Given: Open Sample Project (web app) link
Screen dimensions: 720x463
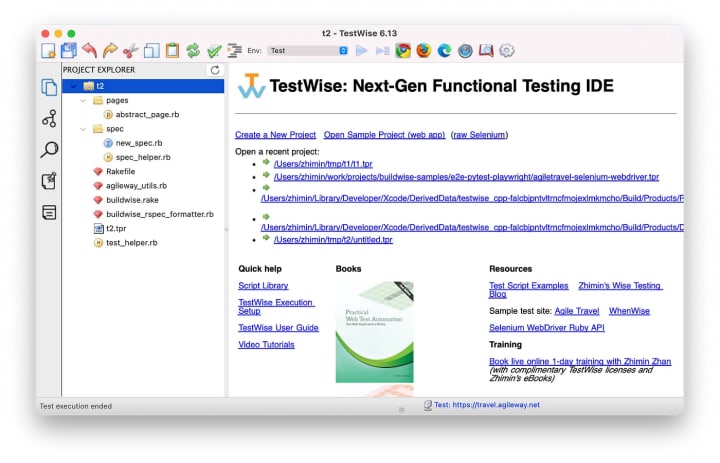Looking at the screenshot, I should pos(384,135).
